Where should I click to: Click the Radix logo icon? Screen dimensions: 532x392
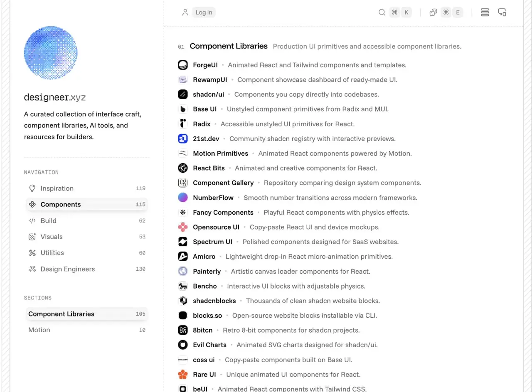click(x=183, y=124)
